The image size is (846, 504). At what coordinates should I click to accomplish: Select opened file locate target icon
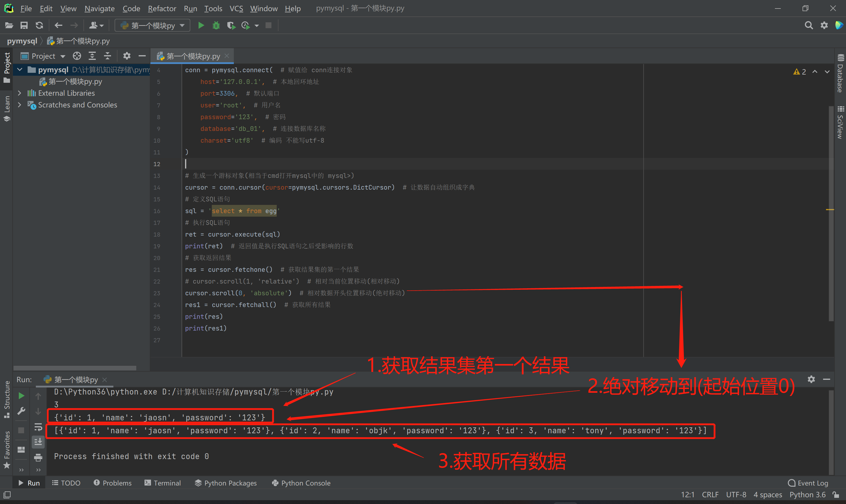pyautogui.click(x=77, y=56)
